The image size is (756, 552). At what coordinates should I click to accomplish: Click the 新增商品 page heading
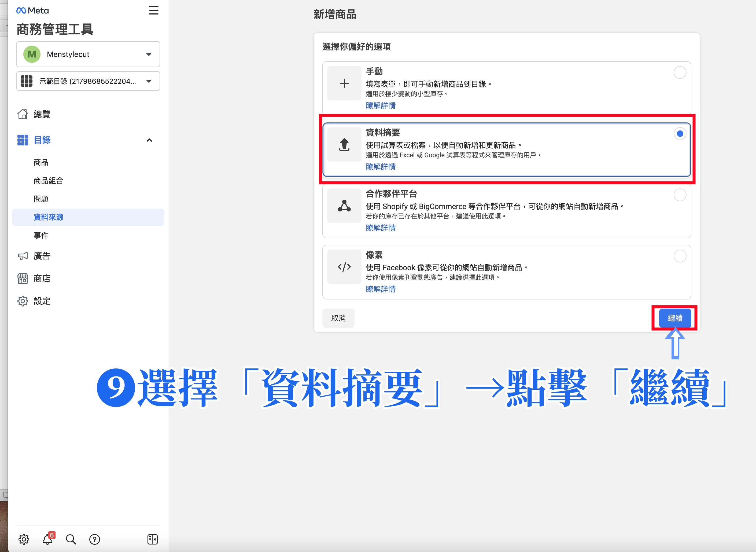point(335,14)
